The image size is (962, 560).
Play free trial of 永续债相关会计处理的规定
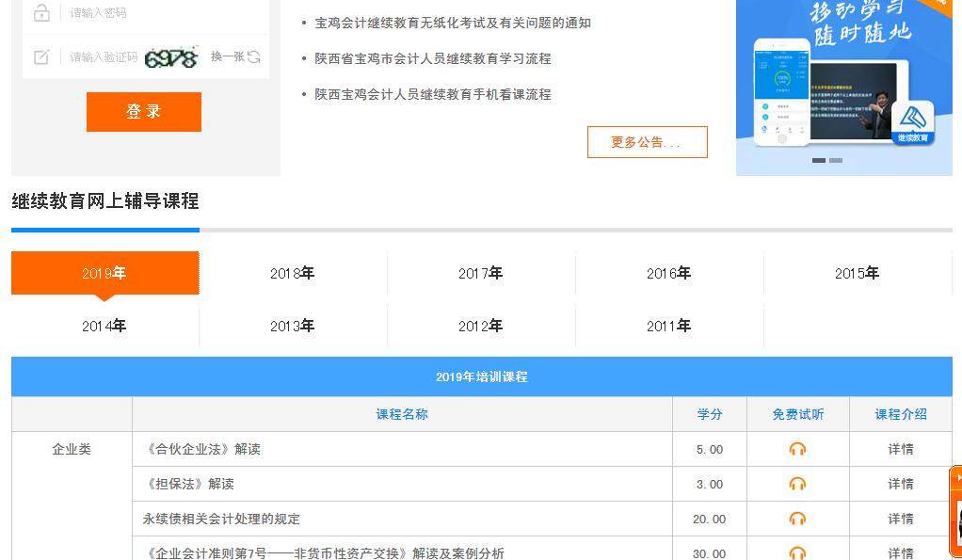[797, 519]
